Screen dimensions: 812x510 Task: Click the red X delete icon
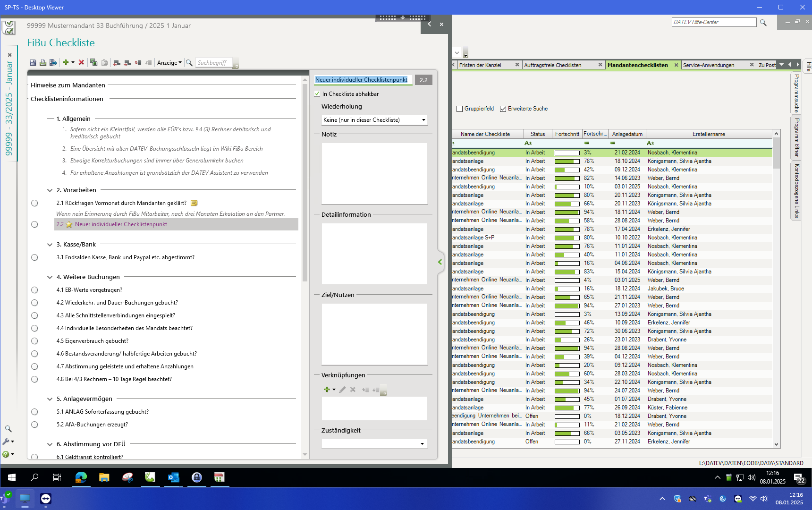click(81, 62)
